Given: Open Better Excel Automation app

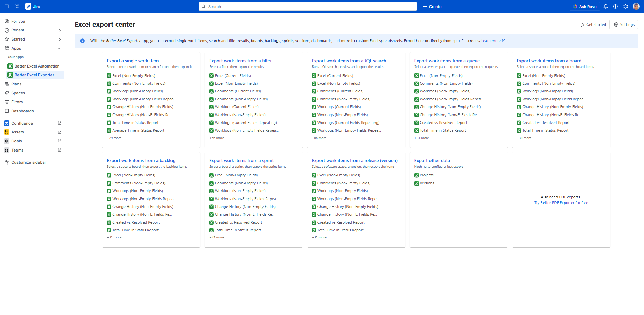Looking at the screenshot, I should click(x=37, y=66).
